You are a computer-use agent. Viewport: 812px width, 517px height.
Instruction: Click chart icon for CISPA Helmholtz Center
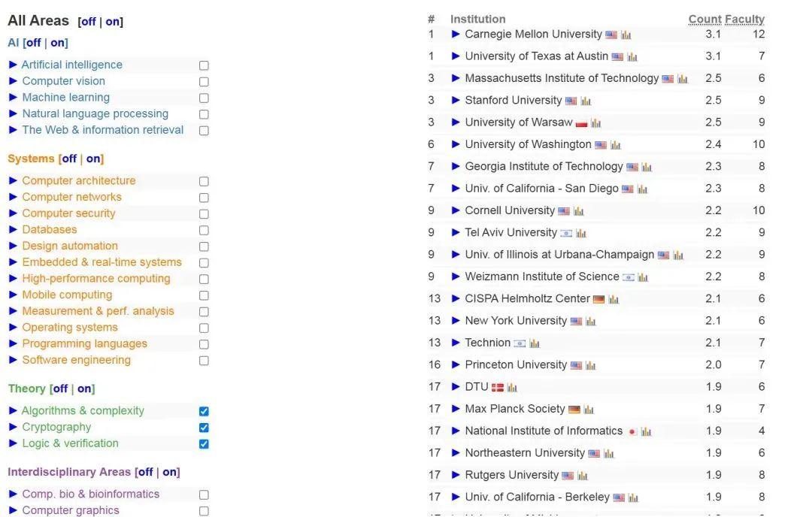[614, 299]
